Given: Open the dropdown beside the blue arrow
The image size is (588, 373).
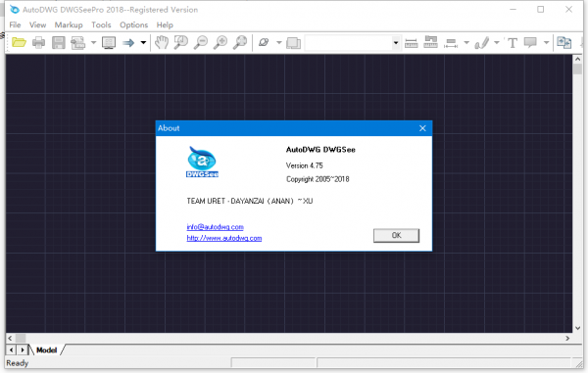Looking at the screenshot, I should pos(143,43).
